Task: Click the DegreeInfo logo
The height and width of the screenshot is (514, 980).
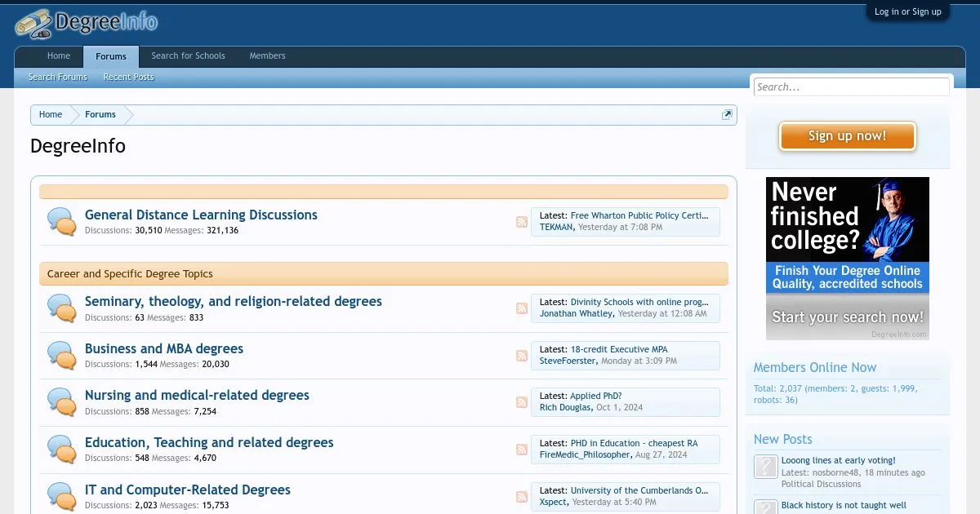Action: tap(87, 23)
